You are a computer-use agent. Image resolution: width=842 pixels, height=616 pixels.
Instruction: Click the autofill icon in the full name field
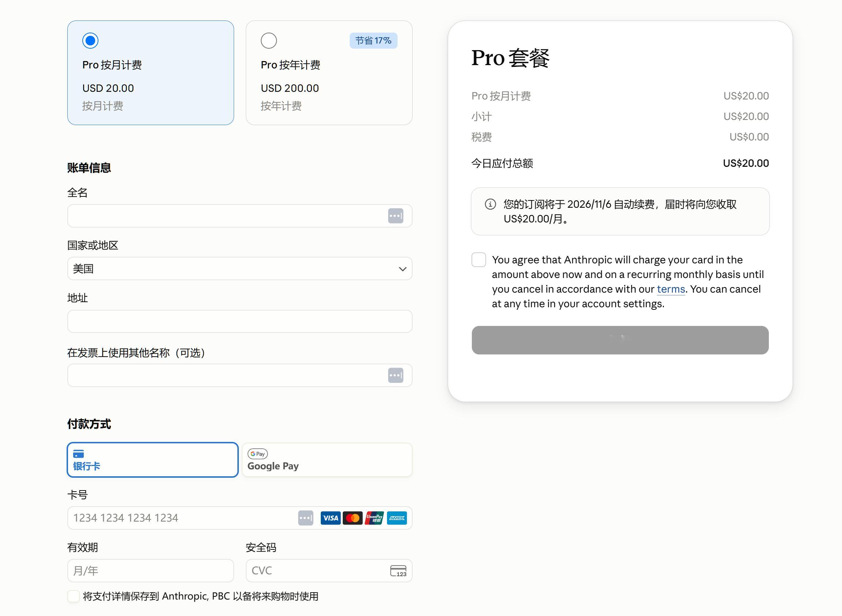click(395, 216)
